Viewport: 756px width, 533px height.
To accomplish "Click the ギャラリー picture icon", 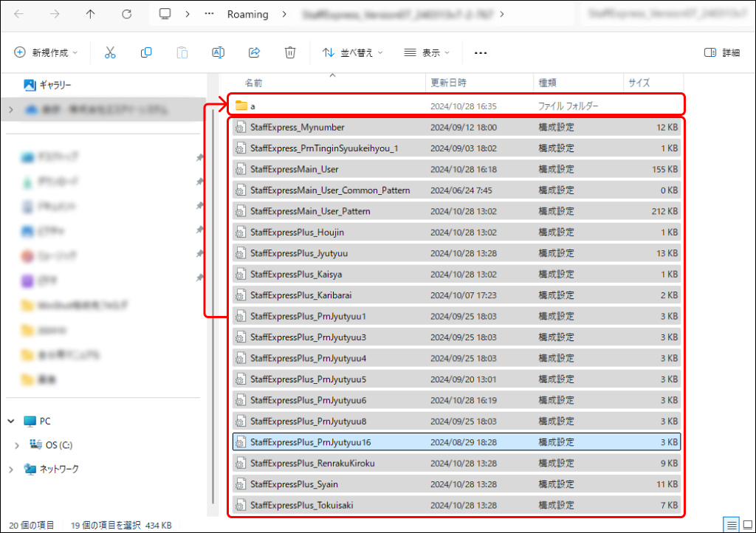I will [30, 86].
